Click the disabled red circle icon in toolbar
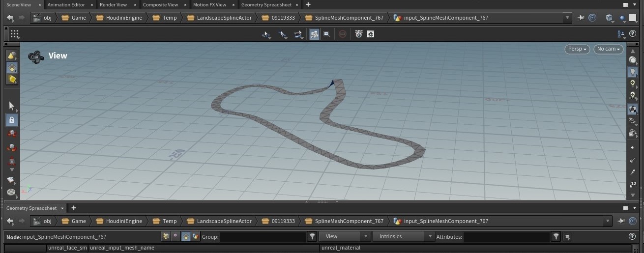The height and width of the screenshot is (253, 644). (x=343, y=34)
